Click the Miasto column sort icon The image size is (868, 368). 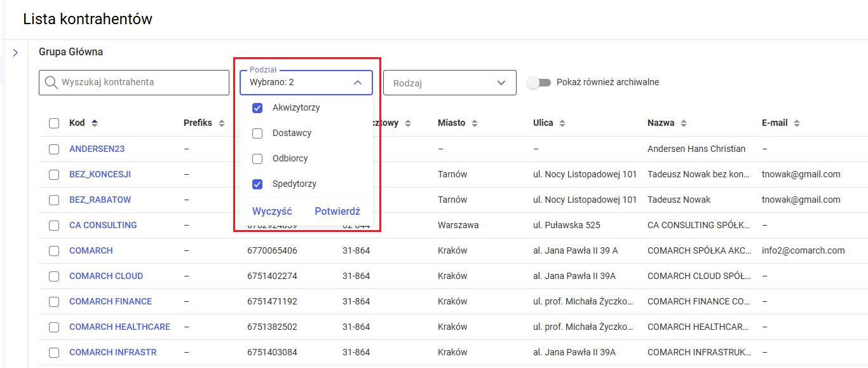tap(475, 123)
